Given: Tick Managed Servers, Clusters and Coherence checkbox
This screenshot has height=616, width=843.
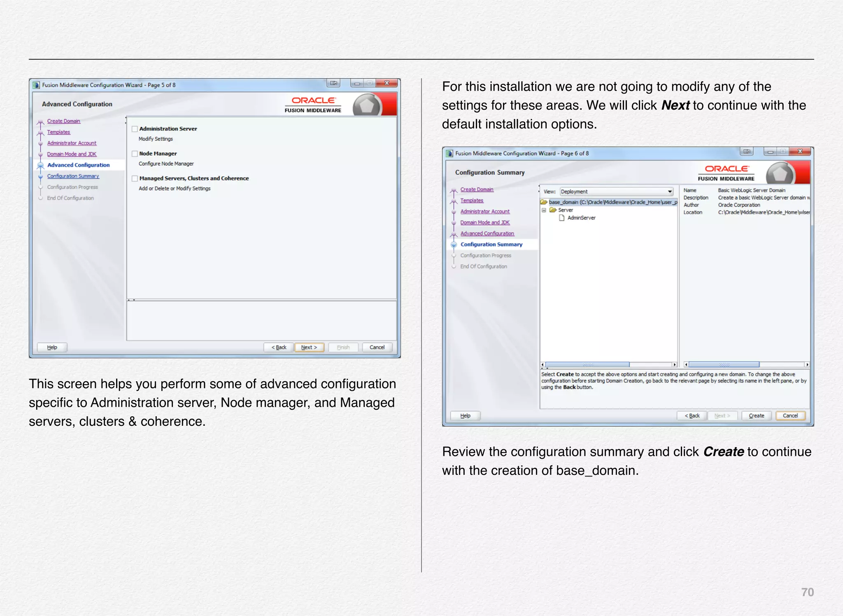Looking at the screenshot, I should [x=135, y=179].
